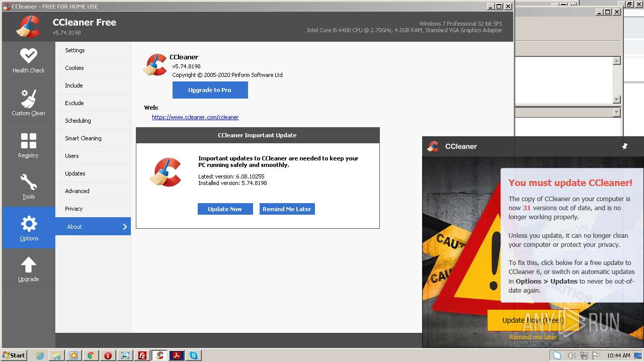Screen dimensions: 644x362
Task: Open Adobe Acrobat from taskbar
Action: [177, 355]
